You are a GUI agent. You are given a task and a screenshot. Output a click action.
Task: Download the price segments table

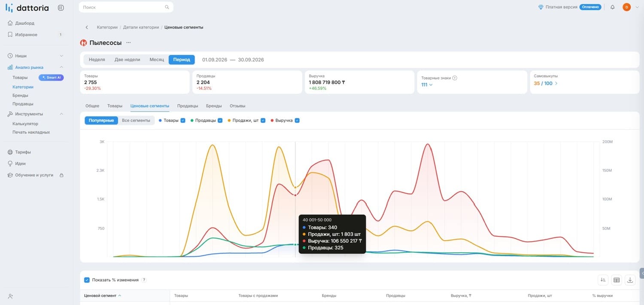pyautogui.click(x=630, y=280)
